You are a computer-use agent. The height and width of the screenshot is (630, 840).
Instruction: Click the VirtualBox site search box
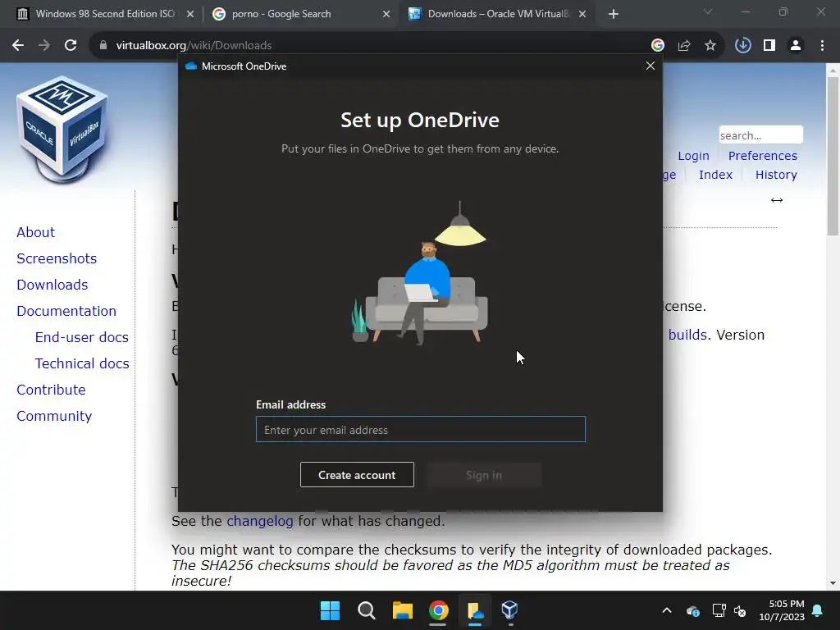[760, 135]
